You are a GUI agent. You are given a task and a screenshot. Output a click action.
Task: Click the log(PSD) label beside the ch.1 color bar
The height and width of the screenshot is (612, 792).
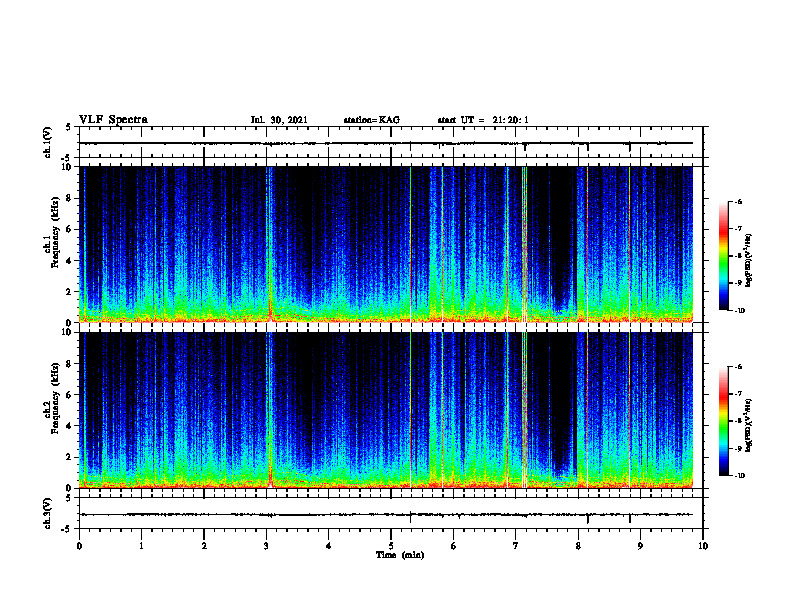click(x=749, y=260)
